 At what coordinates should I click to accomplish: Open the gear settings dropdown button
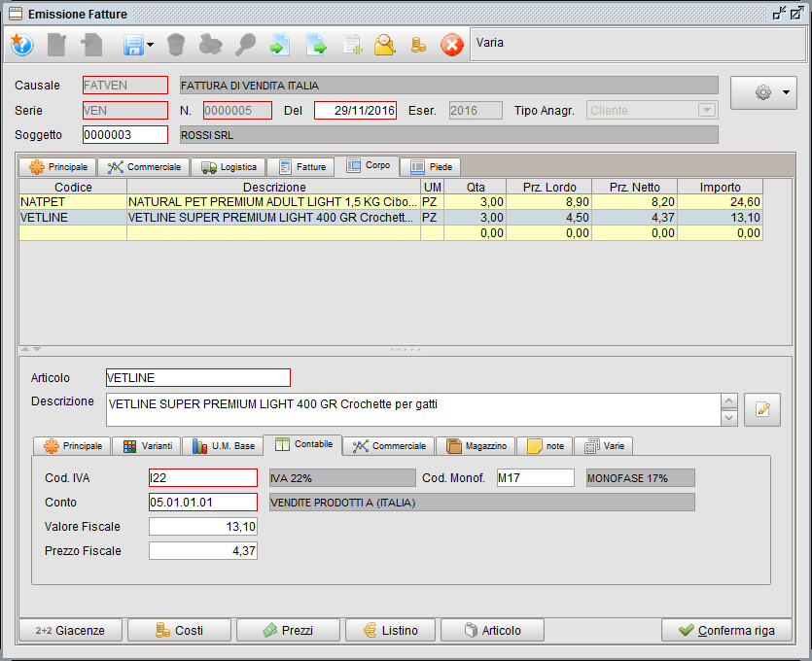point(763,92)
